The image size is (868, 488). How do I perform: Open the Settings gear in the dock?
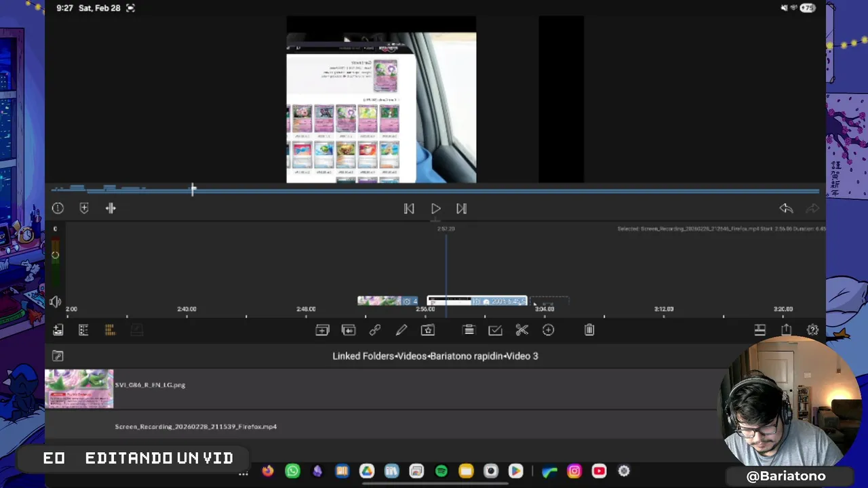pos(624,471)
